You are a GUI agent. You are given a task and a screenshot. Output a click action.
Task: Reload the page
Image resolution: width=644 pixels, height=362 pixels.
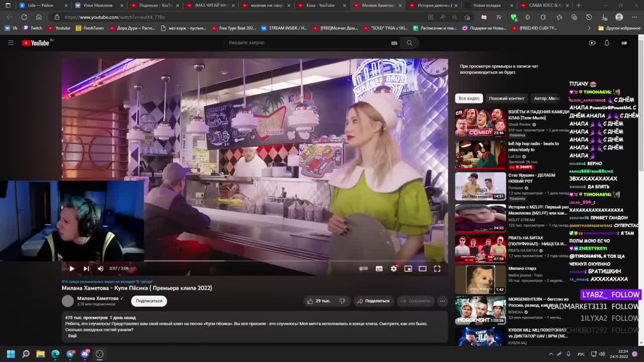[x=24, y=17]
